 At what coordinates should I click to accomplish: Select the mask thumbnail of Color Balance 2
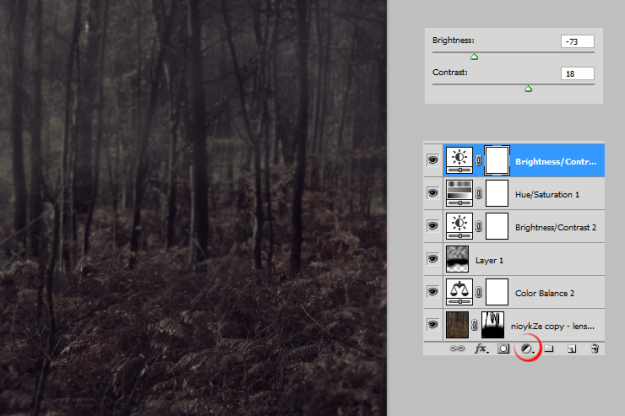tap(497, 292)
